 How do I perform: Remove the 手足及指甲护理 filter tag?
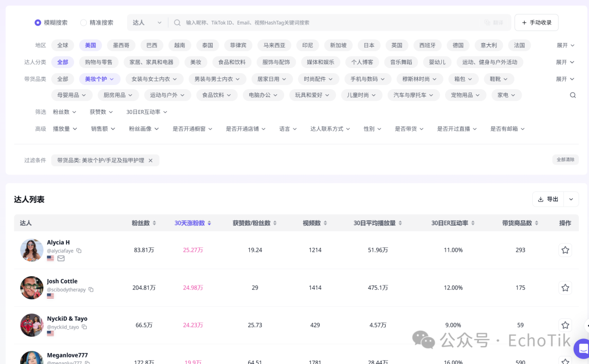pos(151,161)
